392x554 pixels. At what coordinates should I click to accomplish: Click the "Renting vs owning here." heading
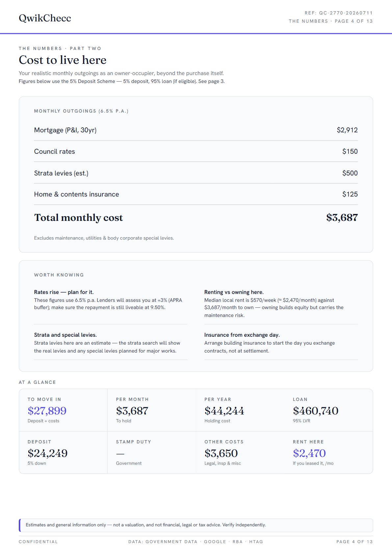[234, 292]
